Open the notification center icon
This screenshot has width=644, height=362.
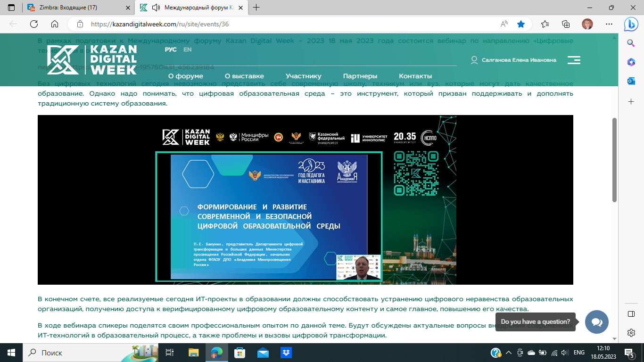click(629, 353)
